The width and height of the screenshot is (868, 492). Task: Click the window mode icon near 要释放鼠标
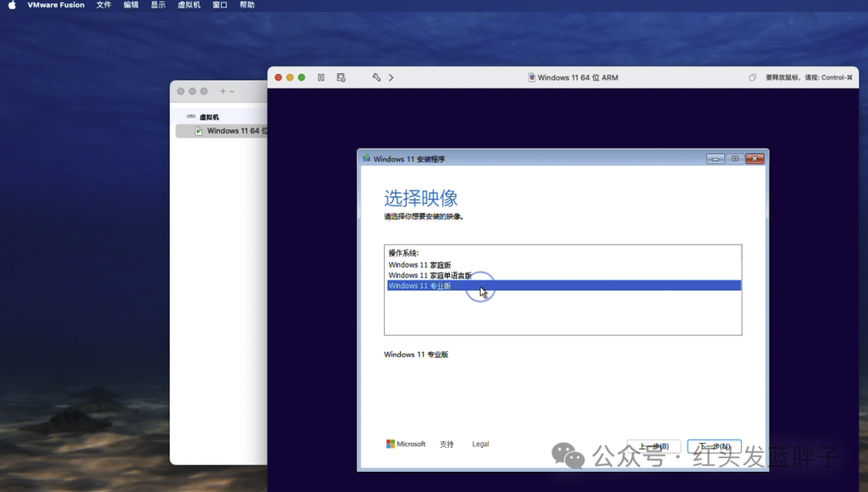click(x=752, y=77)
